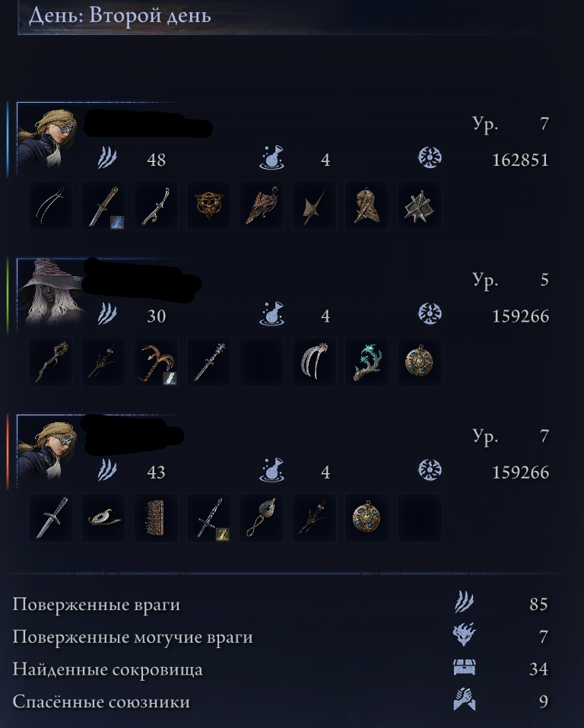
Task: Select the brown hood item icon
Action: click(367, 205)
